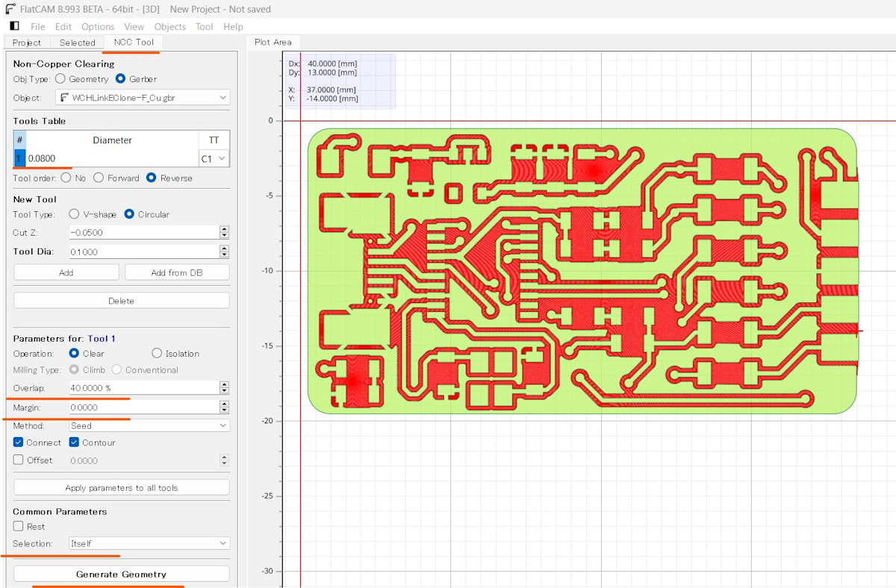896x588 pixels.
Task: Click the Gerber file icon in Object field
Action: point(65,98)
